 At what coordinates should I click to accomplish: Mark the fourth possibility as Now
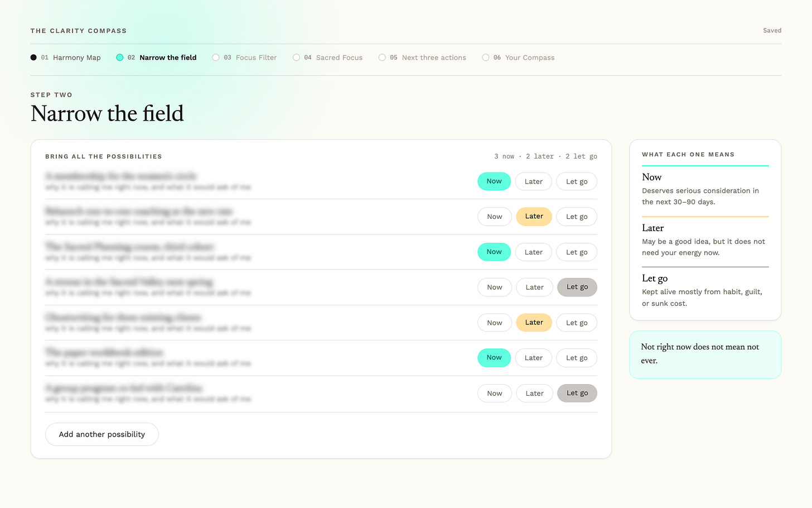pyautogui.click(x=495, y=287)
